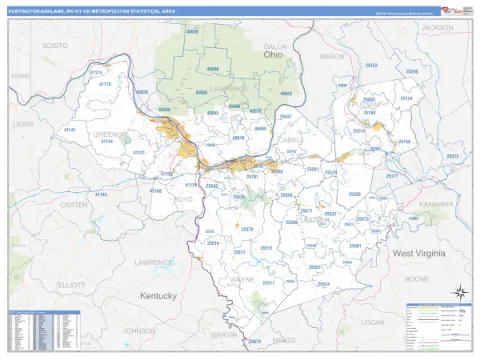
Task: Click the MASON county label
Action: 332,56
